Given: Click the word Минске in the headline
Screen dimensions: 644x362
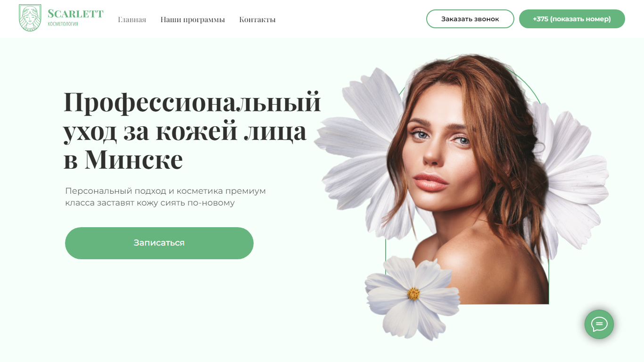Looking at the screenshot, I should 133,160.
